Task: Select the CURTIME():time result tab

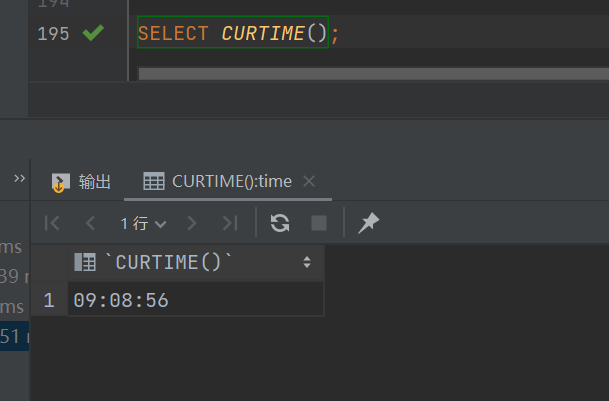Action: pyautogui.click(x=218, y=182)
